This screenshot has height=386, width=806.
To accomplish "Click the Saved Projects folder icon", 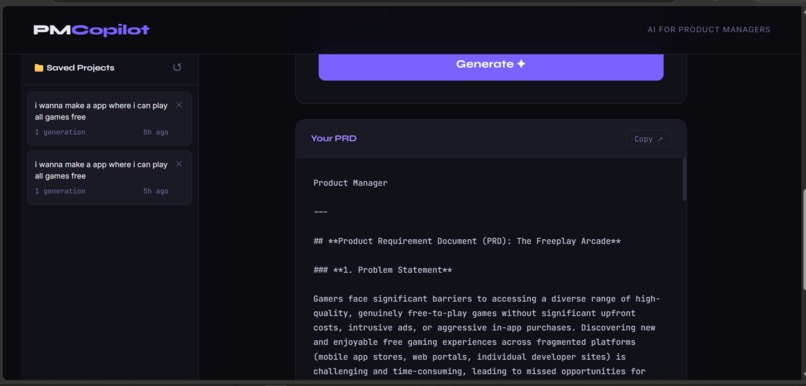I will (39, 68).
